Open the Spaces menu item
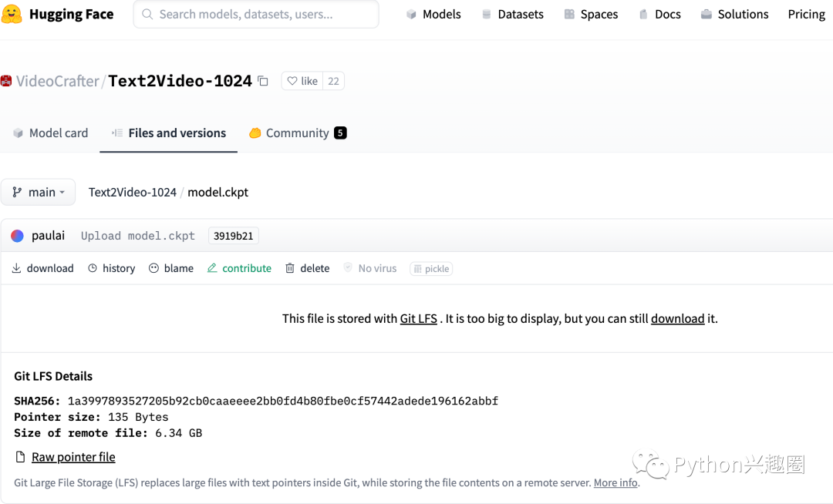Image resolution: width=833 pixels, height=504 pixels. (591, 15)
